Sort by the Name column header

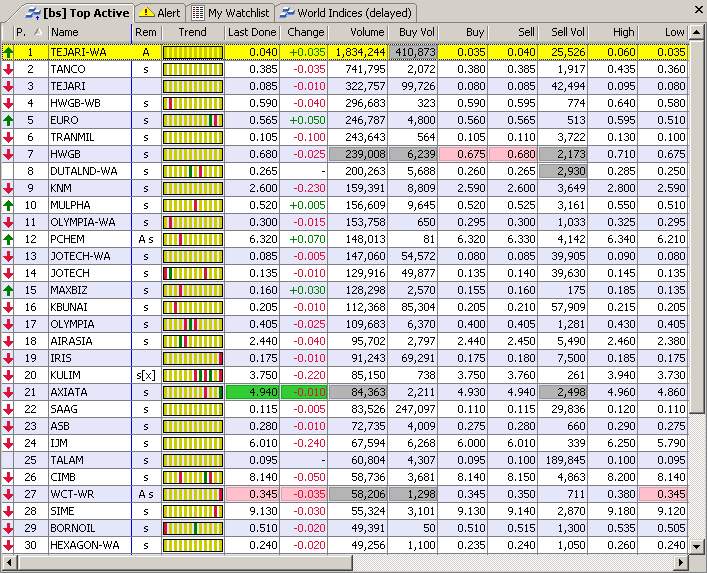[x=90, y=32]
